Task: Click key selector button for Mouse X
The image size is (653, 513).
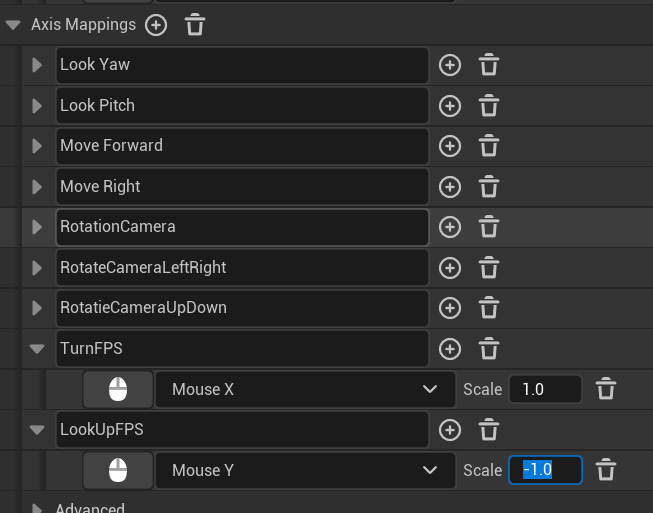Action: [118, 389]
